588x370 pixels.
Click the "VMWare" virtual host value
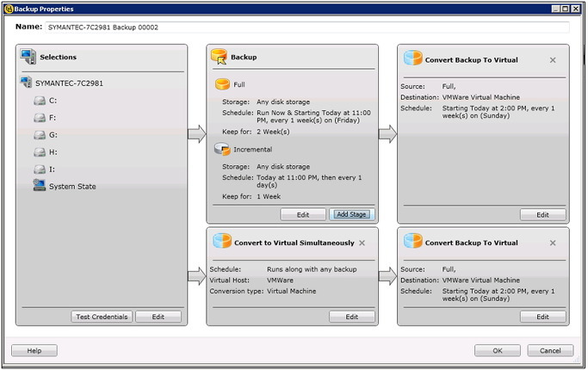280,280
